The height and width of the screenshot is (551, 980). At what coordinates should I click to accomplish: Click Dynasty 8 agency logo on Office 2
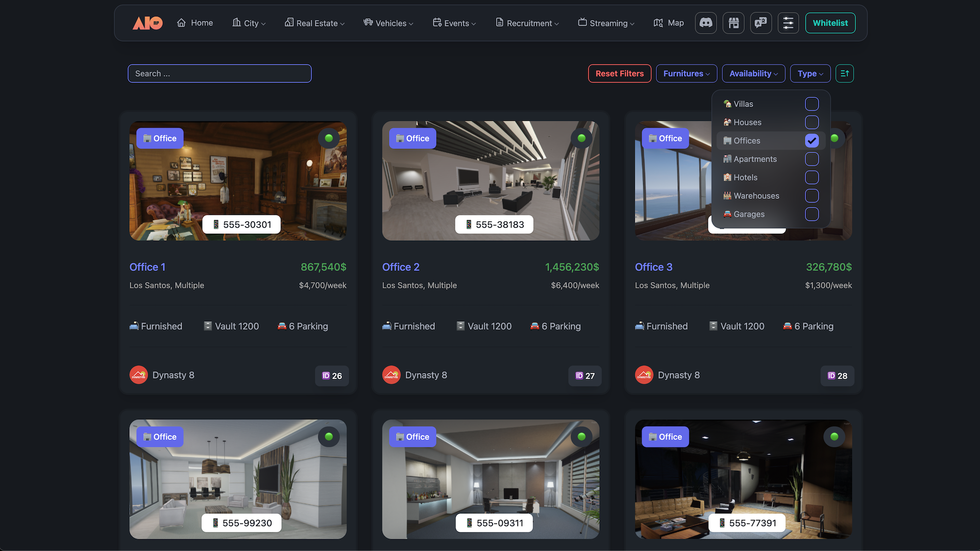[391, 375]
